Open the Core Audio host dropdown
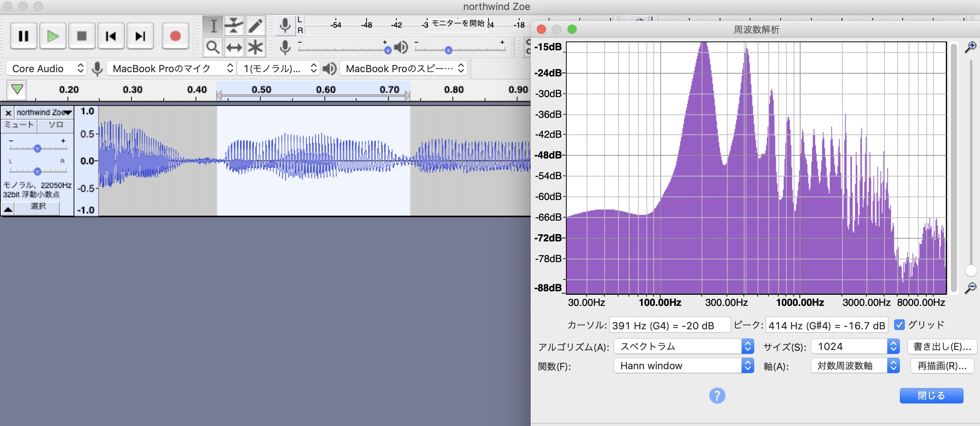Screen dimensions: 980x426 [x=47, y=69]
